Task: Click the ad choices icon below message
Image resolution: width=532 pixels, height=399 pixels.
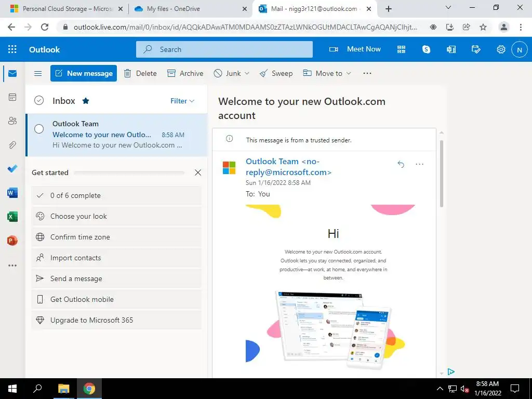Action: pos(451,372)
